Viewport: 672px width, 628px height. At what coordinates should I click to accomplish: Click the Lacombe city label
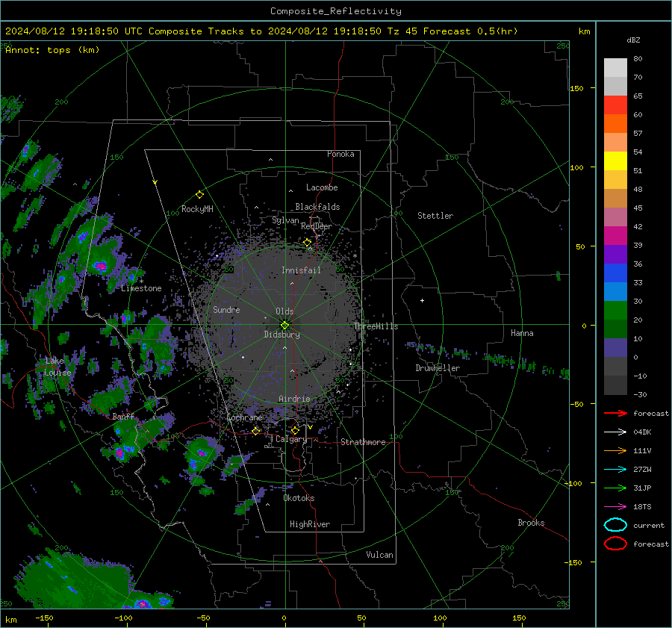[x=322, y=187]
